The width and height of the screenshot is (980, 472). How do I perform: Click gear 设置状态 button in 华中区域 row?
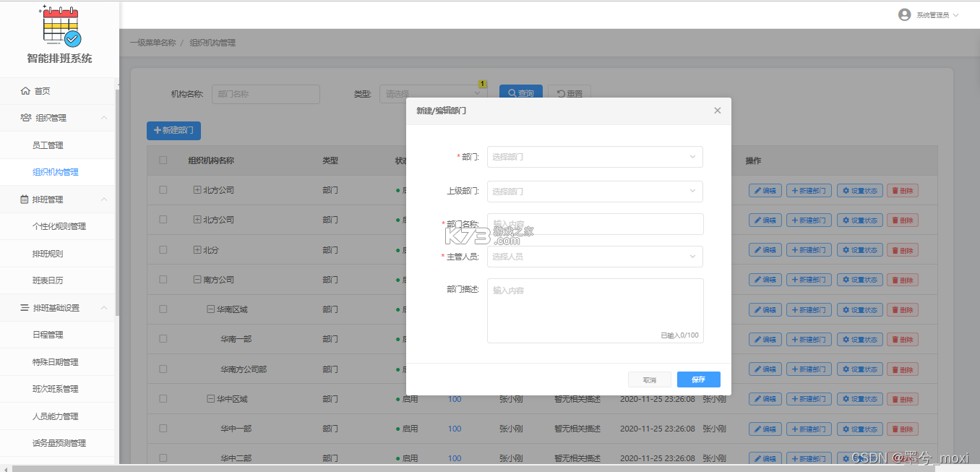point(859,399)
